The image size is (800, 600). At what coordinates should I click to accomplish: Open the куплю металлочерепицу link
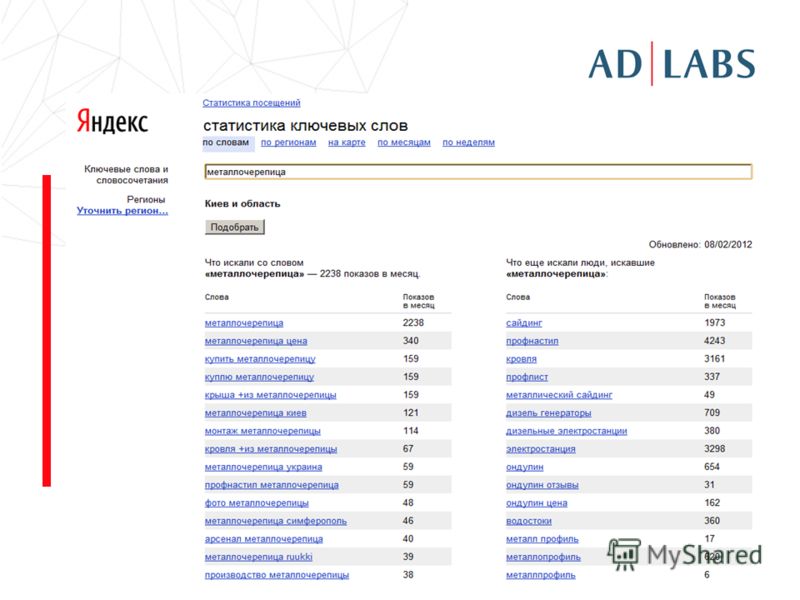tap(259, 377)
